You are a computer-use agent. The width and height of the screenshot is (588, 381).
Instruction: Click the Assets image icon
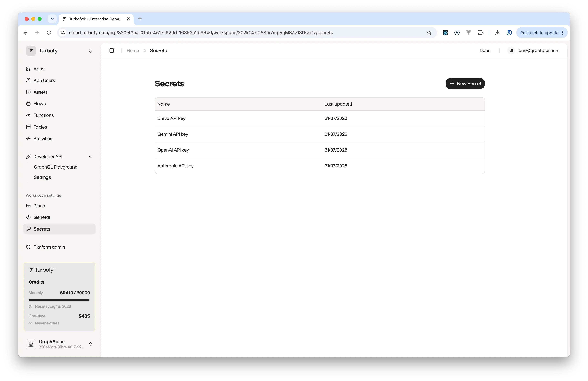[28, 92]
